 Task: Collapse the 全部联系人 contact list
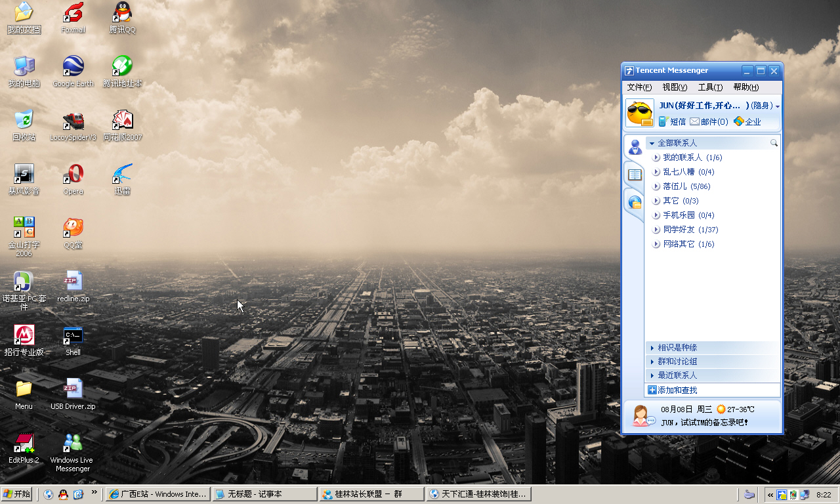[651, 143]
